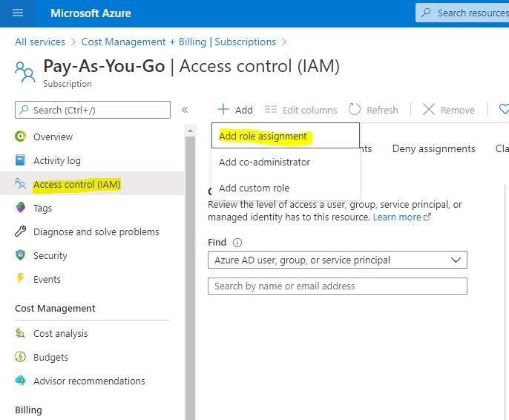Click the search magnifier in top bar
Screen dimensions: 509x420
pyautogui.click(x=426, y=13)
